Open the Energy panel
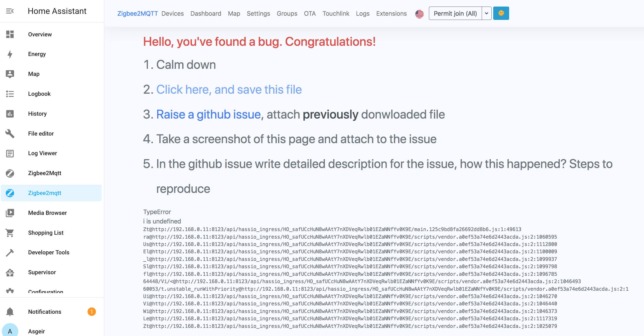This screenshot has height=336, width=644. pyautogui.click(x=37, y=54)
